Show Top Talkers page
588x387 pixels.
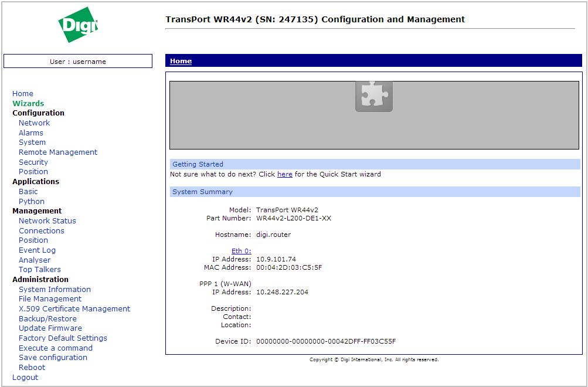tap(40, 270)
